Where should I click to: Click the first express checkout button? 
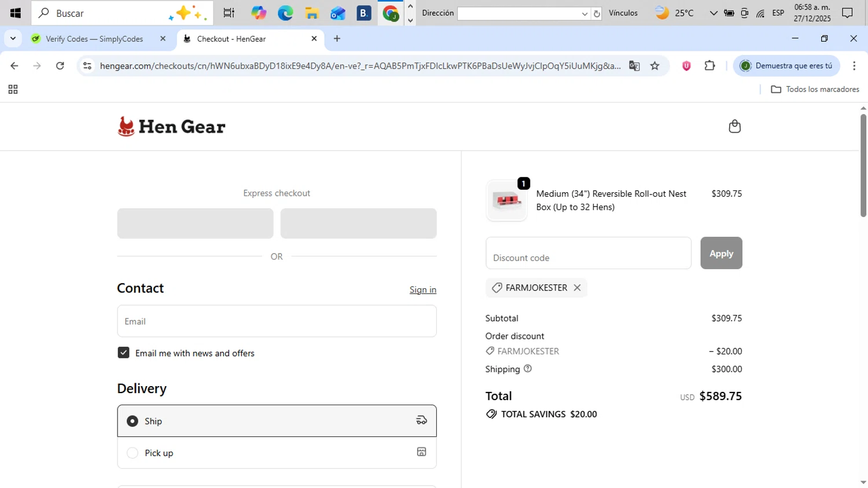coord(195,223)
